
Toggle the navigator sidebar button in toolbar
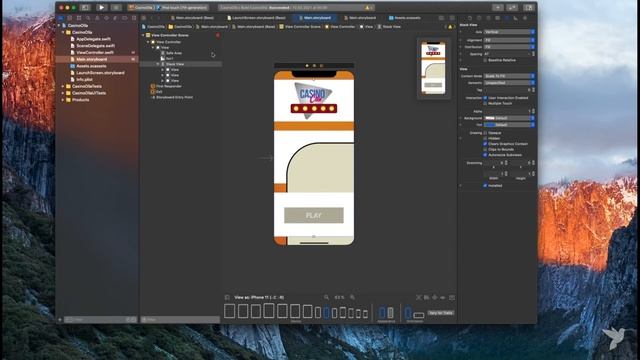85,7
